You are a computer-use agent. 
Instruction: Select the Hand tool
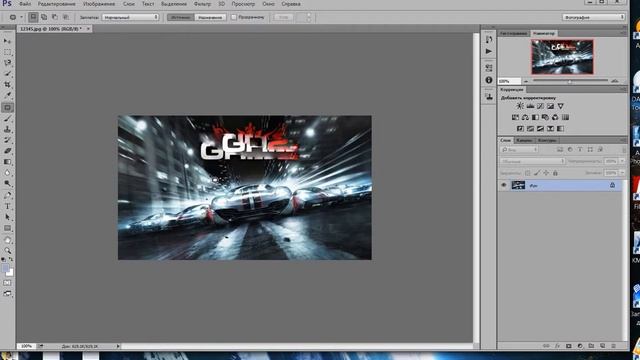(x=7, y=240)
